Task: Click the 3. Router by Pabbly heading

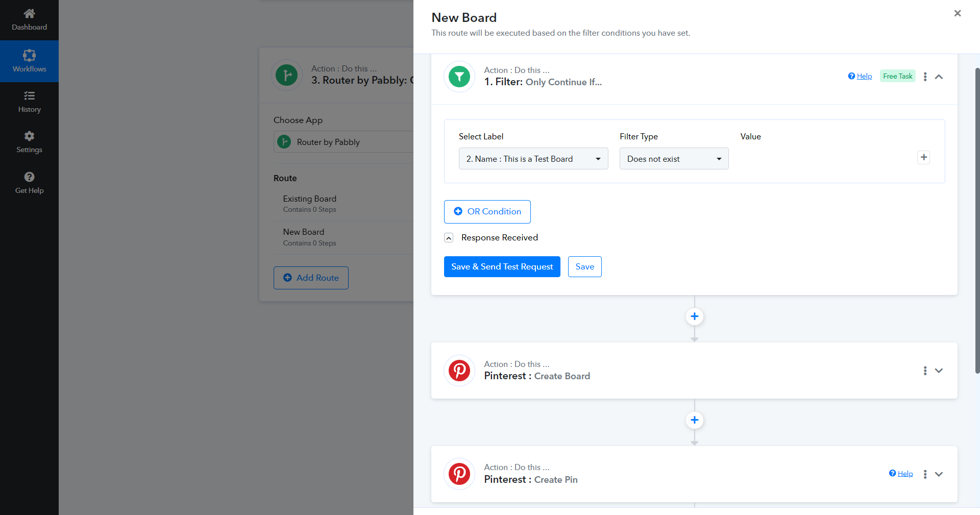Action: [362, 80]
